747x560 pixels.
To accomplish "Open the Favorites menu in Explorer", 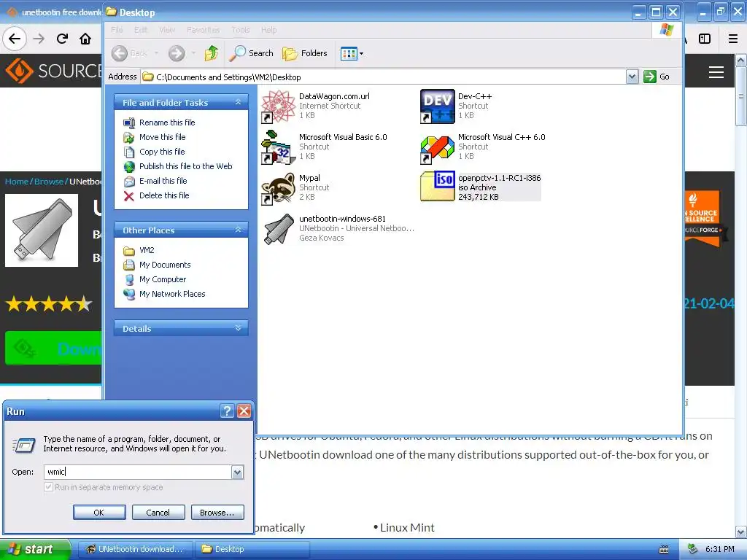I will tap(204, 30).
